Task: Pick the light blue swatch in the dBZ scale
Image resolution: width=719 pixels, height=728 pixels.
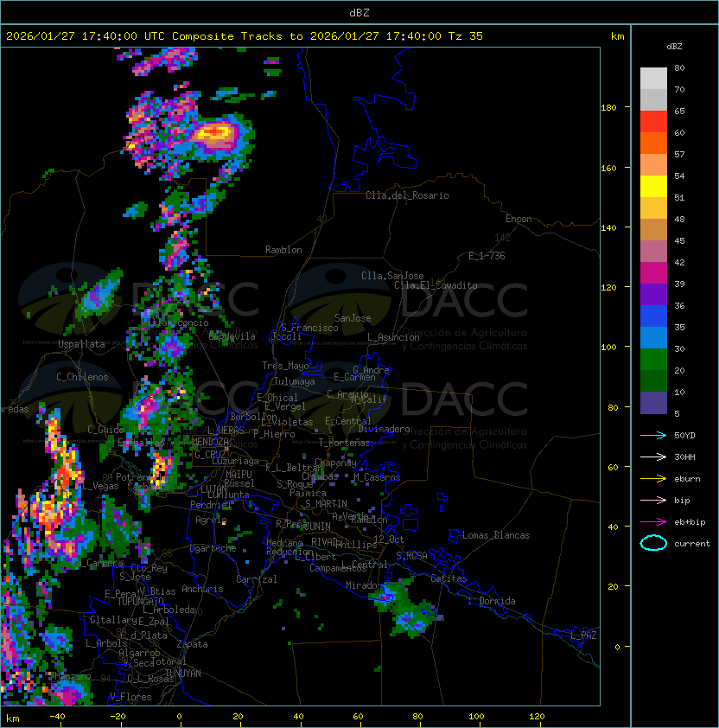Action: pos(653,338)
